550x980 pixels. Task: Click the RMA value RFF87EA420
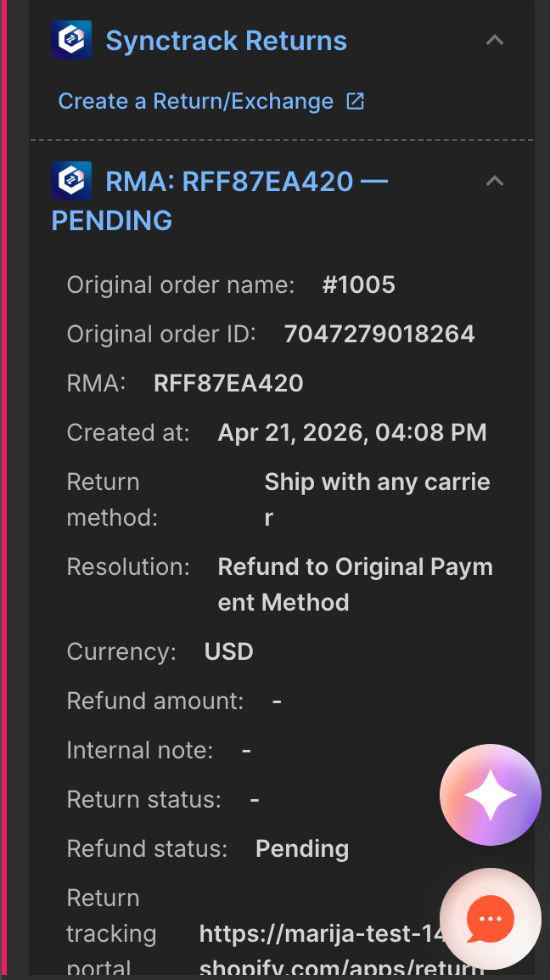click(228, 383)
